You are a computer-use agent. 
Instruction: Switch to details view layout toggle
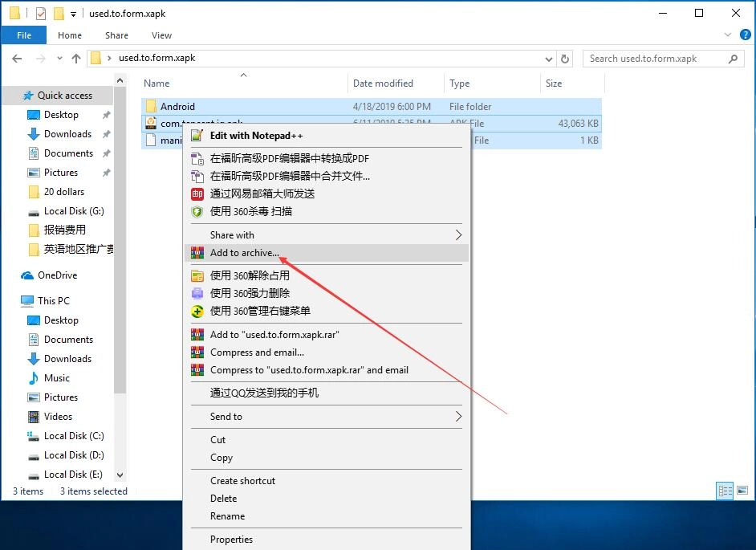point(724,491)
